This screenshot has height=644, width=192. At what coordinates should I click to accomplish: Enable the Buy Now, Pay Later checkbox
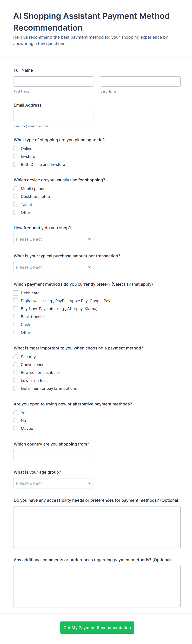(x=16, y=309)
